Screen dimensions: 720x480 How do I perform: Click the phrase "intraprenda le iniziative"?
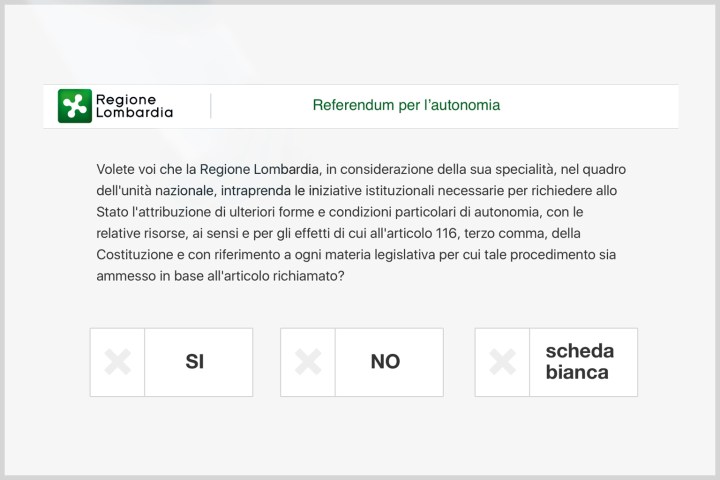tap(285, 189)
